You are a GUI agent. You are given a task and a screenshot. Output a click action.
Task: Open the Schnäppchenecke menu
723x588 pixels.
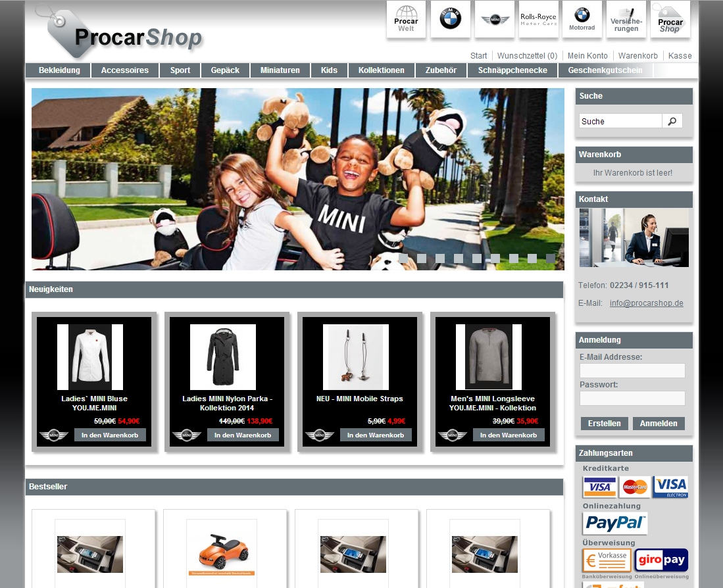pyautogui.click(x=512, y=70)
